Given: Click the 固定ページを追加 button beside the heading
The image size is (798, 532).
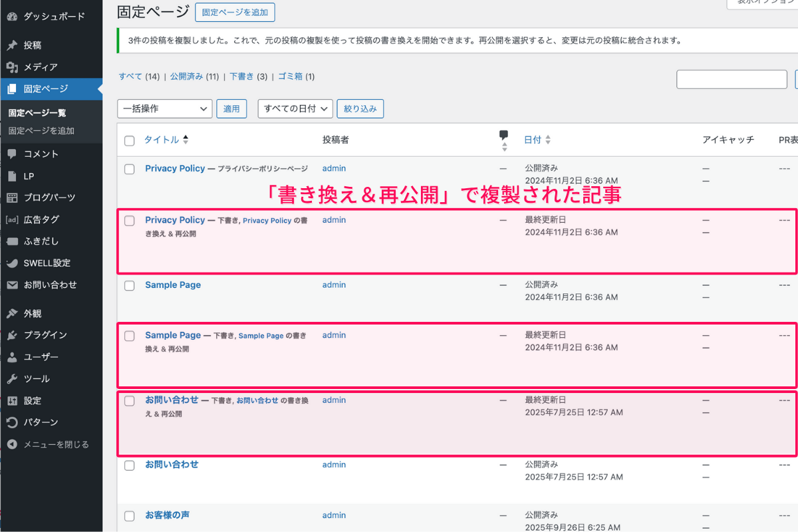Looking at the screenshot, I should (x=235, y=12).
